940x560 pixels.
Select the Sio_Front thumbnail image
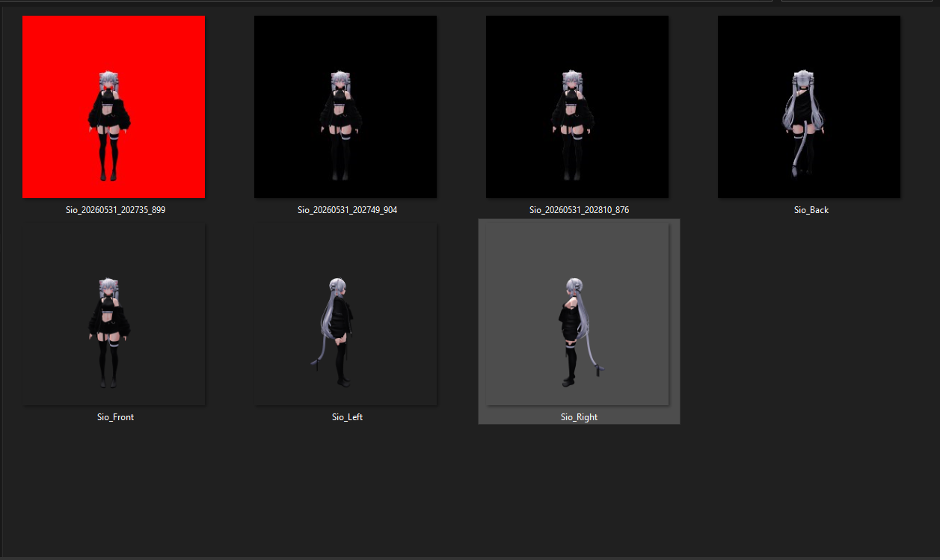point(114,314)
